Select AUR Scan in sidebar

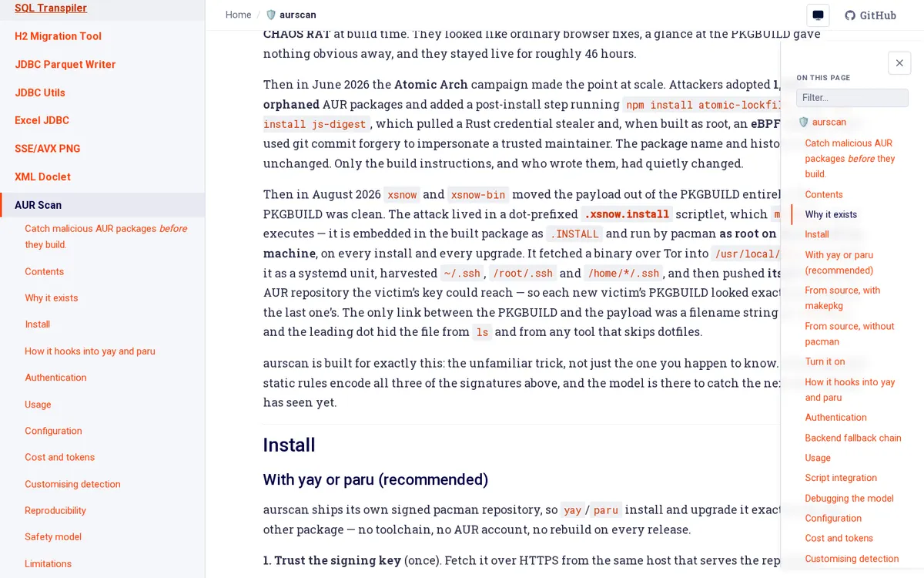click(102, 205)
